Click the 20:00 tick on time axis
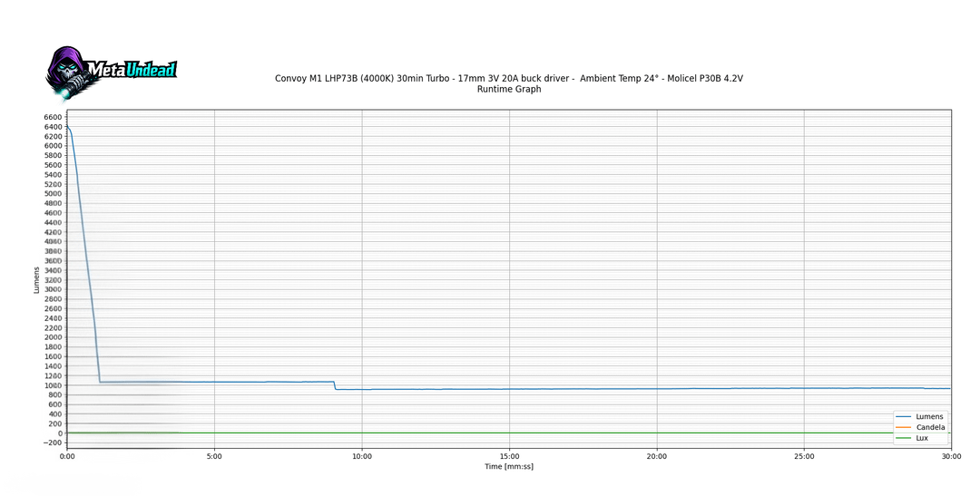This screenshot has width=980, height=496. pyautogui.click(x=656, y=456)
